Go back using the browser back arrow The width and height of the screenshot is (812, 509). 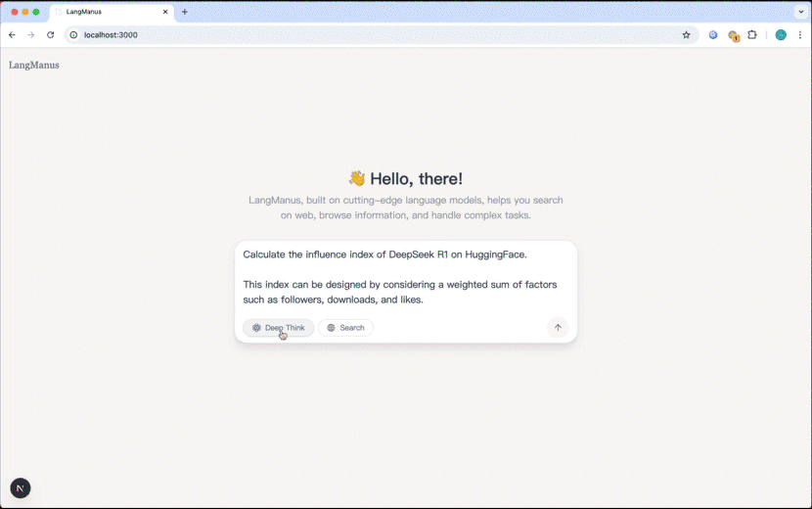tap(12, 34)
